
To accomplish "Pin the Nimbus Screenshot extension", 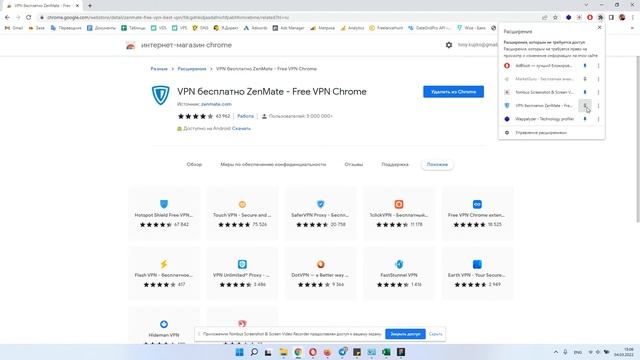I will click(x=585, y=92).
